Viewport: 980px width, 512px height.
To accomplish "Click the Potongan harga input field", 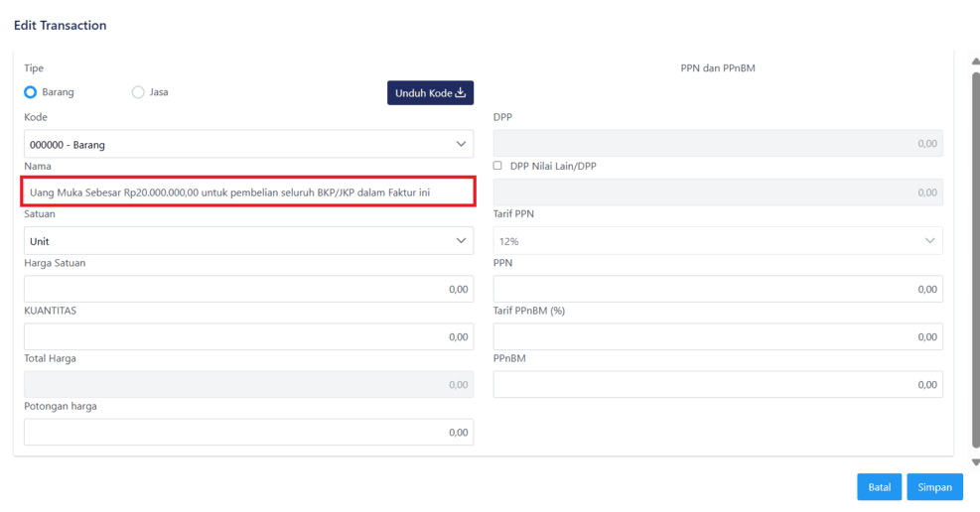I will point(248,433).
